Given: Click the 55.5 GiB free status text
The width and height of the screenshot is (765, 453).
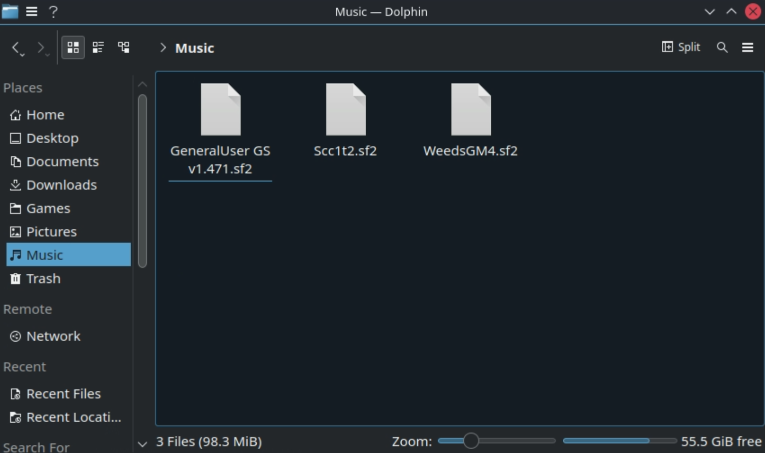Looking at the screenshot, I should [x=721, y=441].
